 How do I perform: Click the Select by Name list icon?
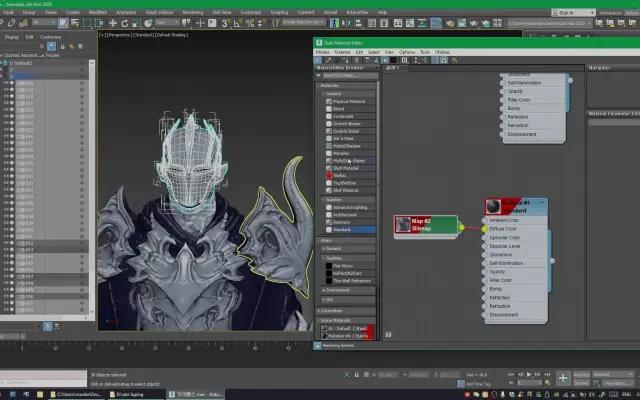tap(75, 23)
